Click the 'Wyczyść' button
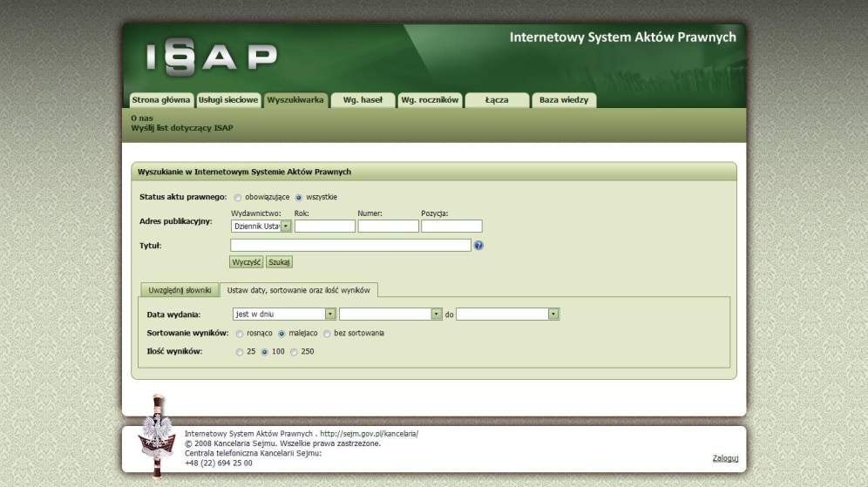 (247, 261)
